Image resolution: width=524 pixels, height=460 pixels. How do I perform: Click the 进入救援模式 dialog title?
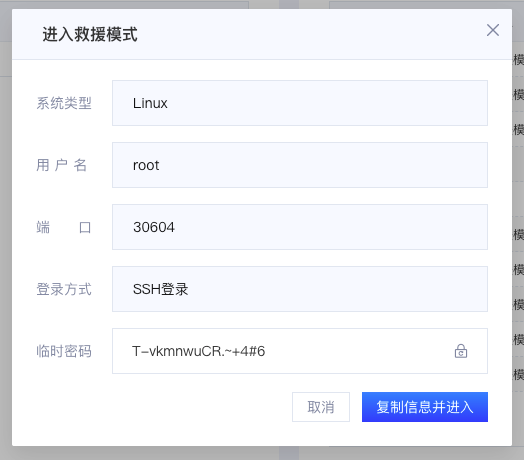[90, 34]
